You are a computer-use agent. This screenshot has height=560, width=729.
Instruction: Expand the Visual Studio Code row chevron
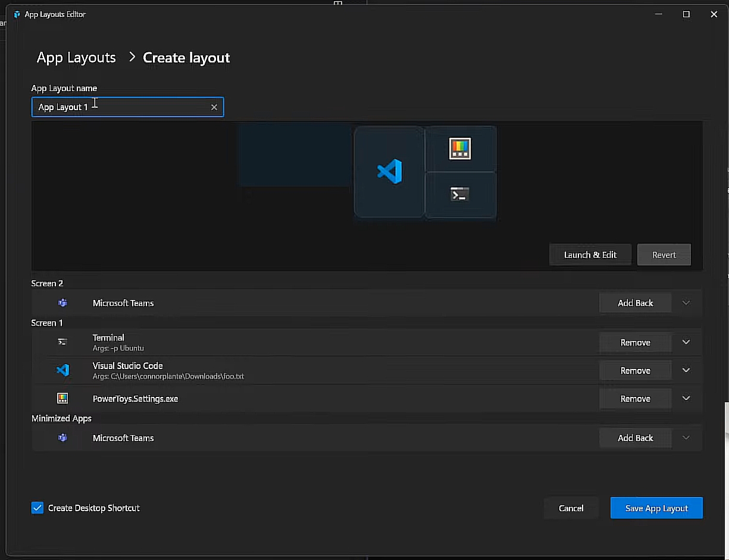686,370
